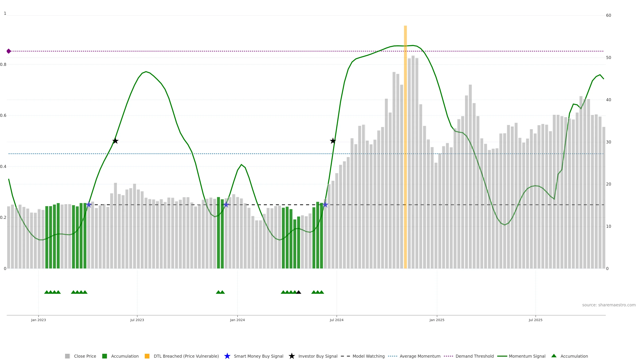Screen dimensions: 644x362
Task: Toggle Close Price legend entry
Action: [x=85, y=356]
